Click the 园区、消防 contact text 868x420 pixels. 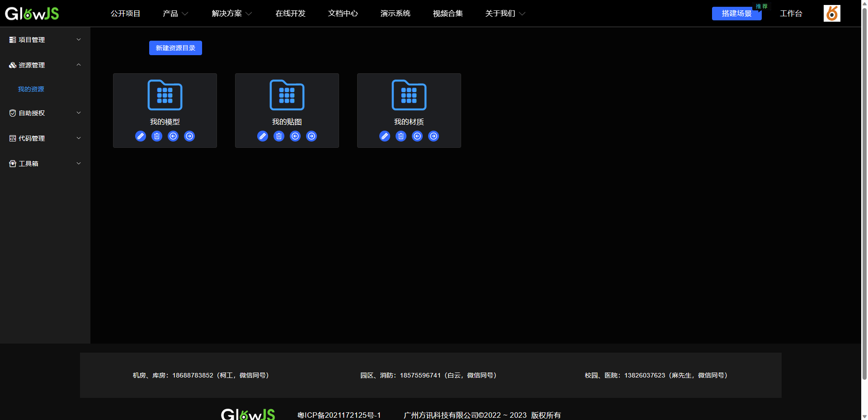click(429, 375)
